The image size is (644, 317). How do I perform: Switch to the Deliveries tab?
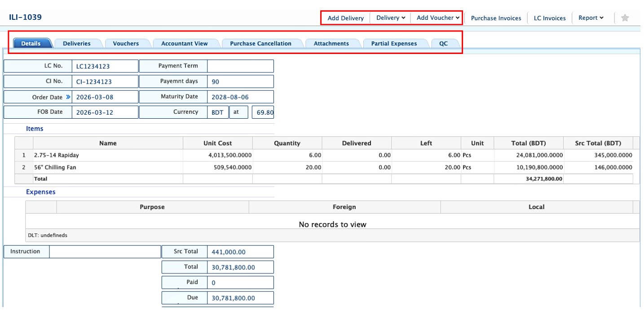tap(77, 44)
